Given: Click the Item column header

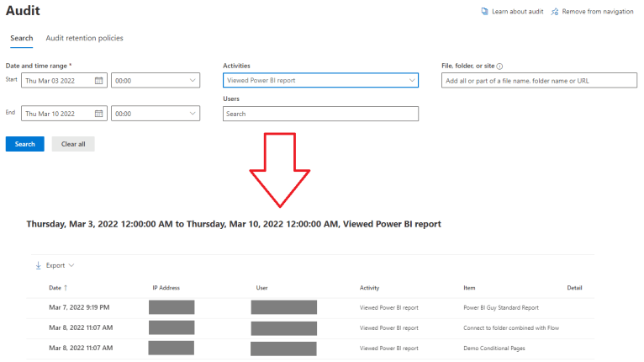Looking at the screenshot, I should point(469,288).
